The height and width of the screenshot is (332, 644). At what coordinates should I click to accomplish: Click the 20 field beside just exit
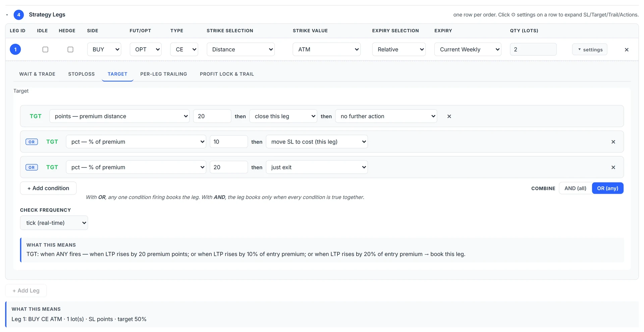coord(229,167)
